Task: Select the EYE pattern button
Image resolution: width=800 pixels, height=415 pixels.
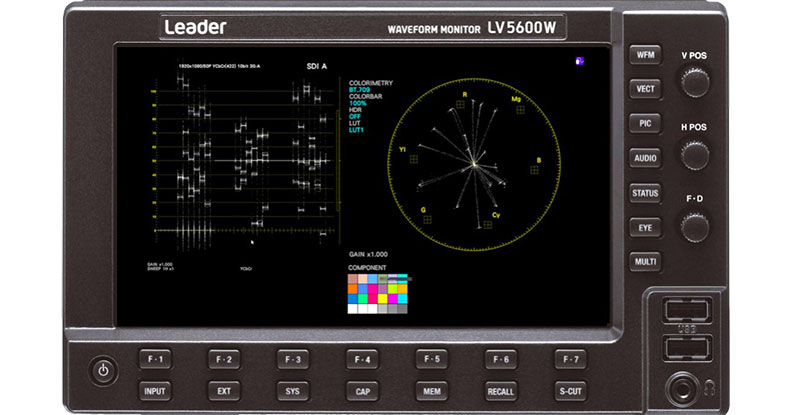Action: coord(645,228)
